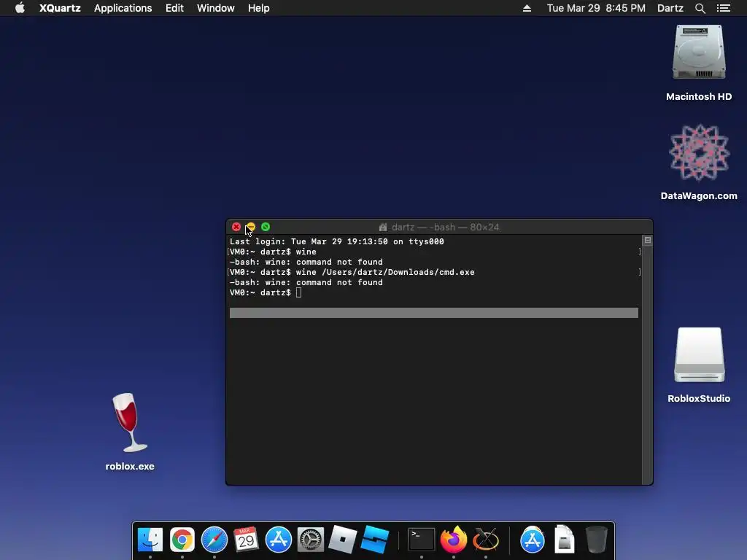Click the Terminal title 'dartz — -bash — 80×24'
This screenshot has height=560, width=747.
pyautogui.click(x=446, y=227)
